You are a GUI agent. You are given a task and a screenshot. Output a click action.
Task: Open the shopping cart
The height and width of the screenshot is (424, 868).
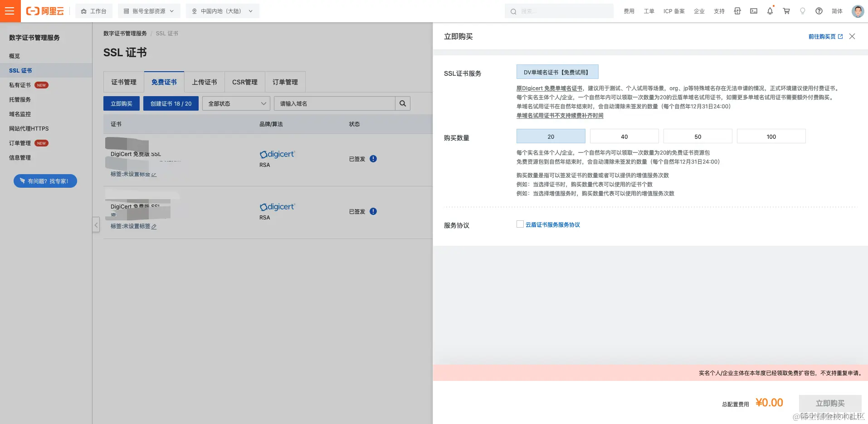(786, 11)
